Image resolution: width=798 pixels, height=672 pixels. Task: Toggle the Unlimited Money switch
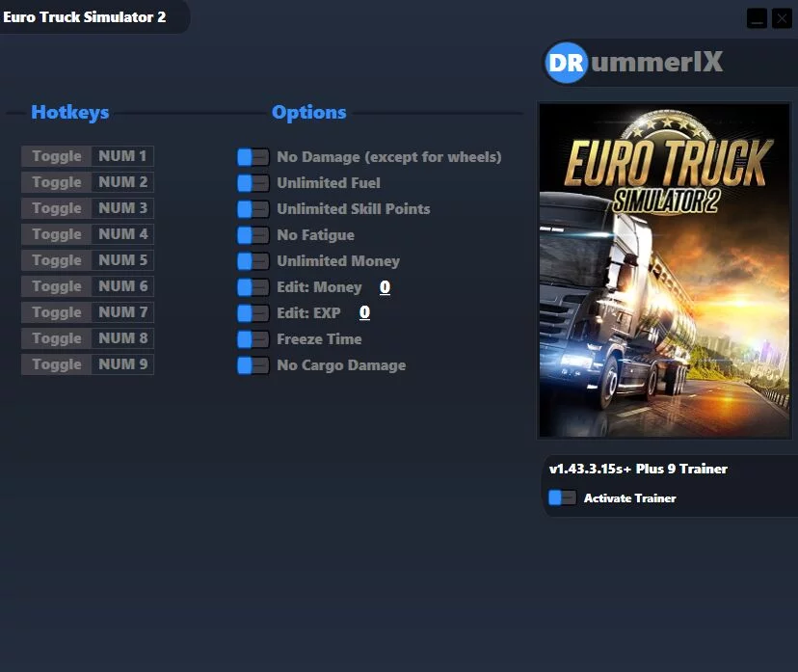coord(253,261)
